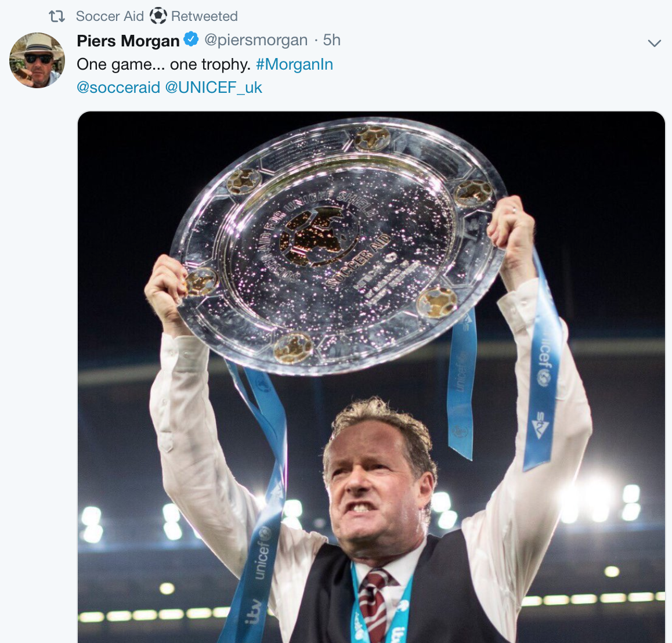Open the Piers Morgan display name
The image size is (672, 643).
(x=128, y=41)
